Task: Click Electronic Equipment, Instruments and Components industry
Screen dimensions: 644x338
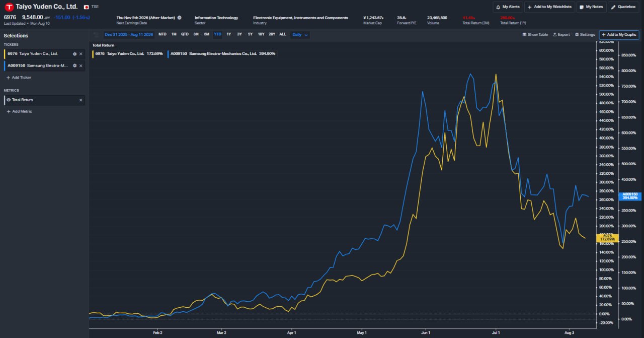Action: click(300, 18)
